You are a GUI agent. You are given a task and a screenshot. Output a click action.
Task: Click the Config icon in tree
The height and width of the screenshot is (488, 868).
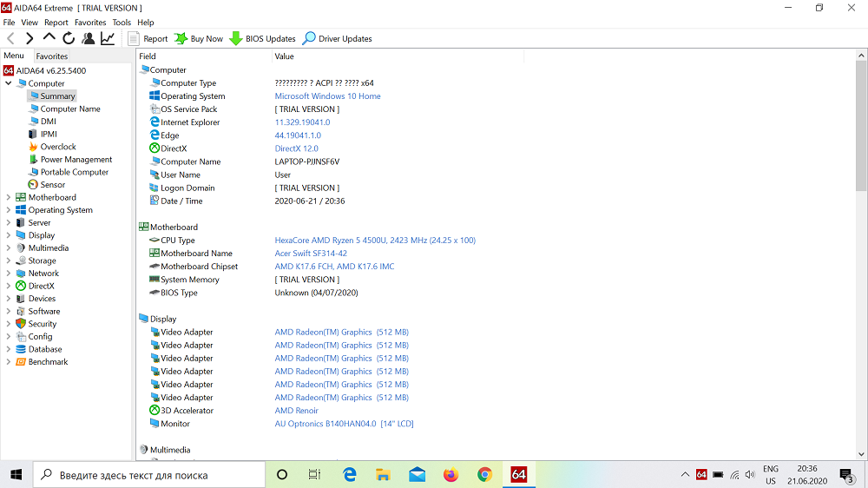point(21,336)
